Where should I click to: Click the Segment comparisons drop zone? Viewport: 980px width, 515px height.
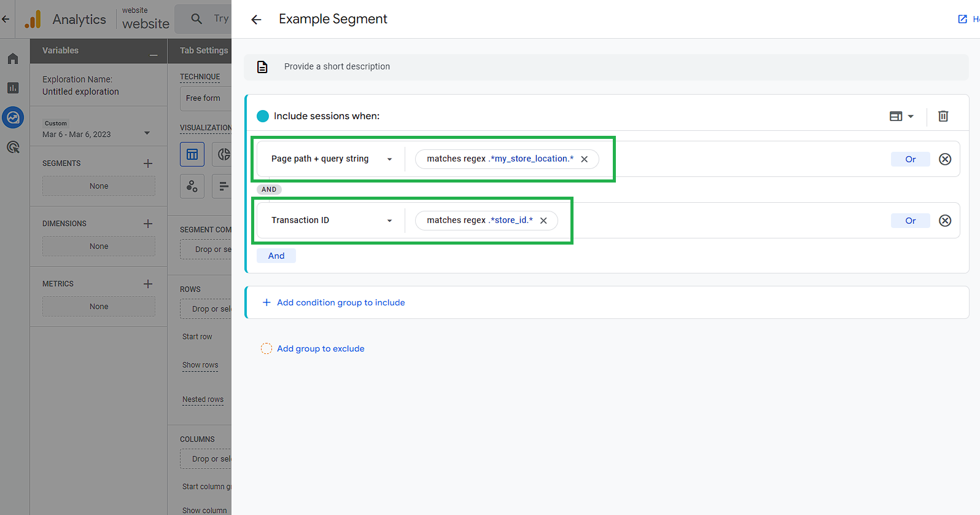tap(206, 250)
